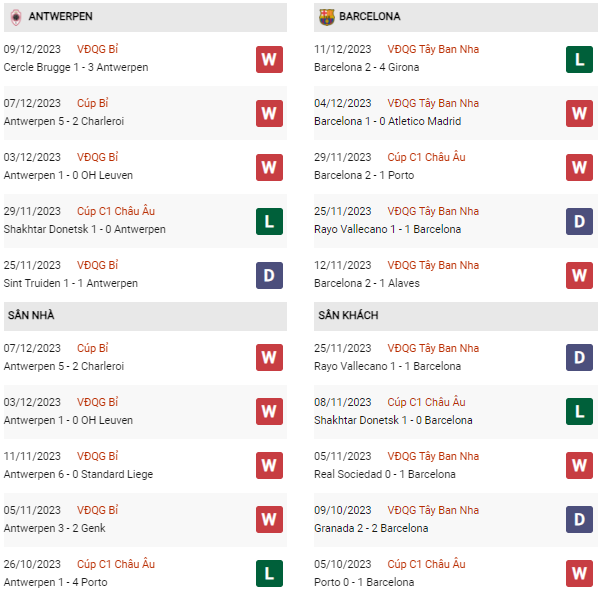Click W badge for Cercle Brugge 1-3 Antwerpen
This screenshot has height=593, width=600.
coord(268,59)
